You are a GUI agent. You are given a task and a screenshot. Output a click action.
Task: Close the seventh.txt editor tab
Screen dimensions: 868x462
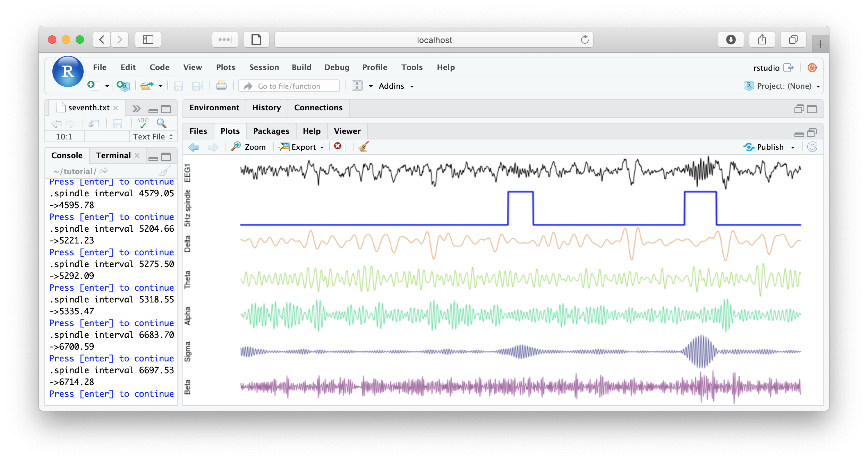pyautogui.click(x=116, y=108)
